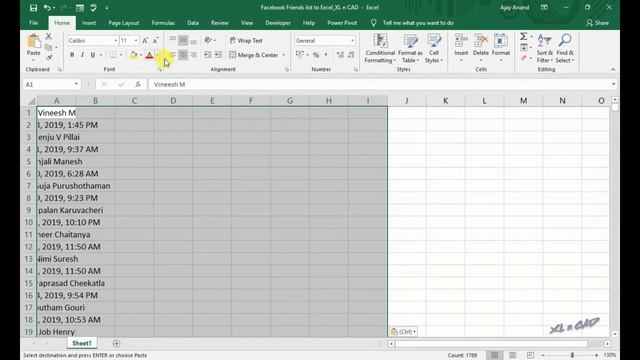
Task: Click the Fill down icon in Editing
Action: (x=524, y=48)
